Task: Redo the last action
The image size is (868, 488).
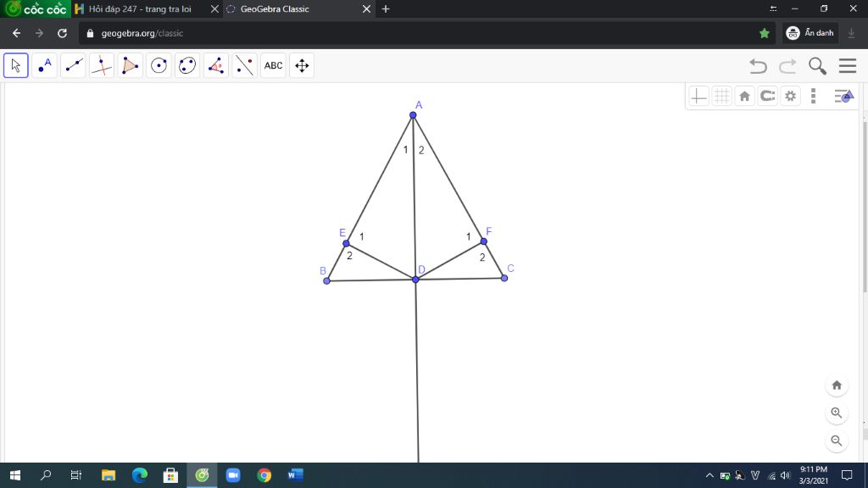Action: pos(787,66)
